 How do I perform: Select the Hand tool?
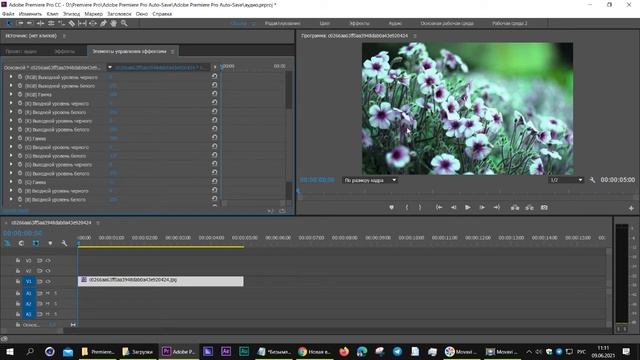[113, 24]
